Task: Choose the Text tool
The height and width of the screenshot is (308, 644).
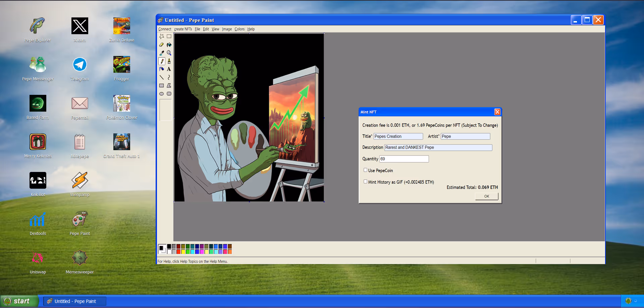Action: (169, 69)
